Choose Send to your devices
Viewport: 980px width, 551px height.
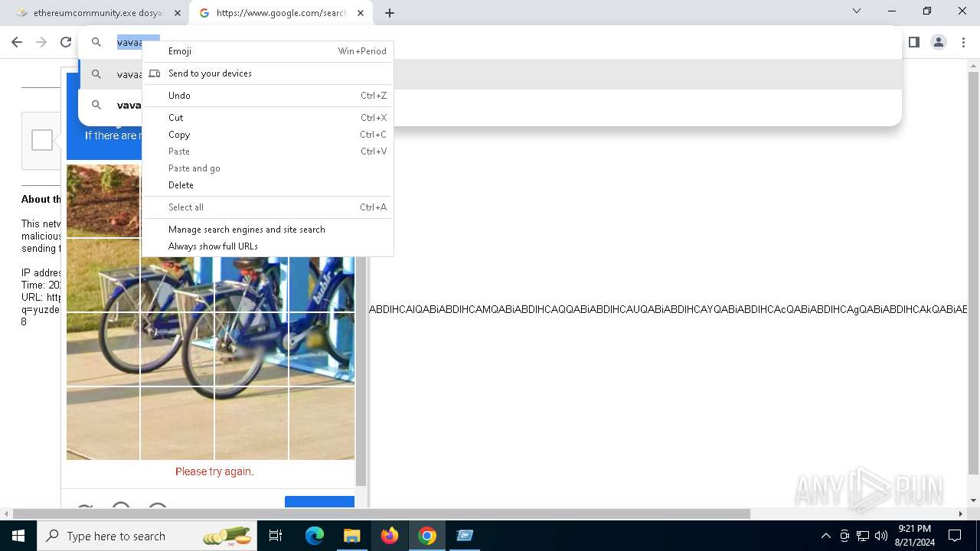pyautogui.click(x=268, y=73)
